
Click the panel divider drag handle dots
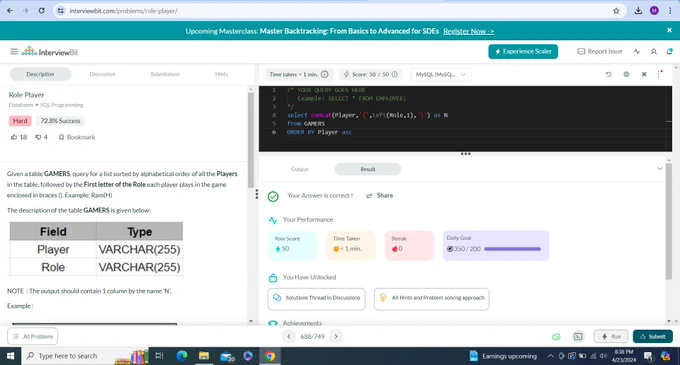tap(256, 194)
